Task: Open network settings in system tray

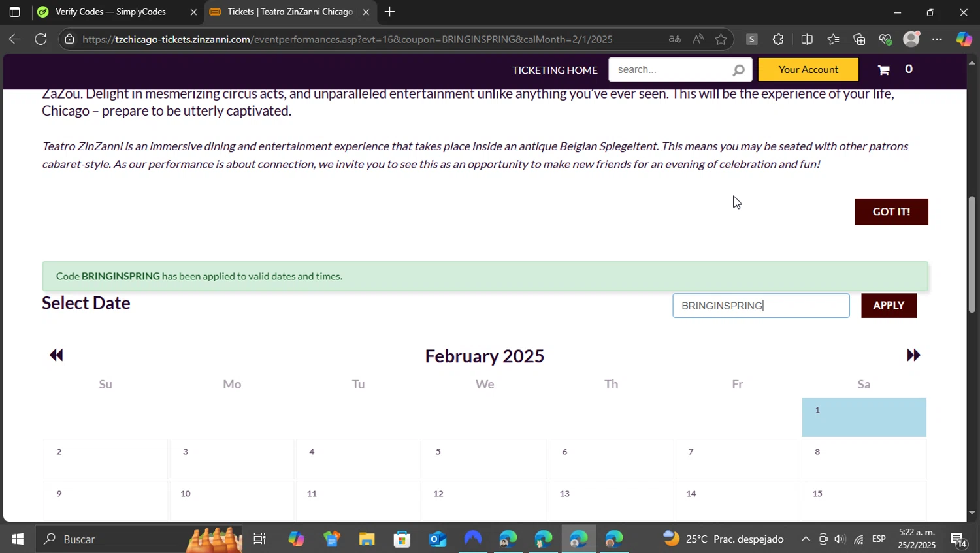Action: [858, 539]
